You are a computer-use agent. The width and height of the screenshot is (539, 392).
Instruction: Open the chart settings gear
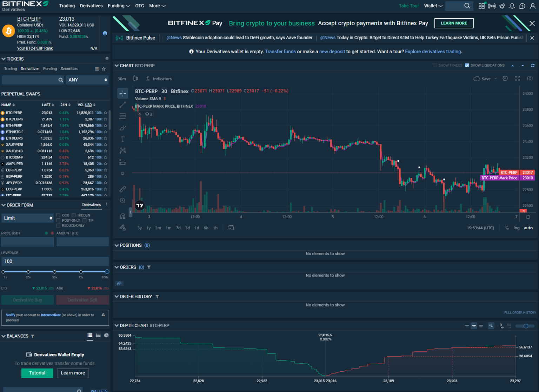click(x=505, y=79)
